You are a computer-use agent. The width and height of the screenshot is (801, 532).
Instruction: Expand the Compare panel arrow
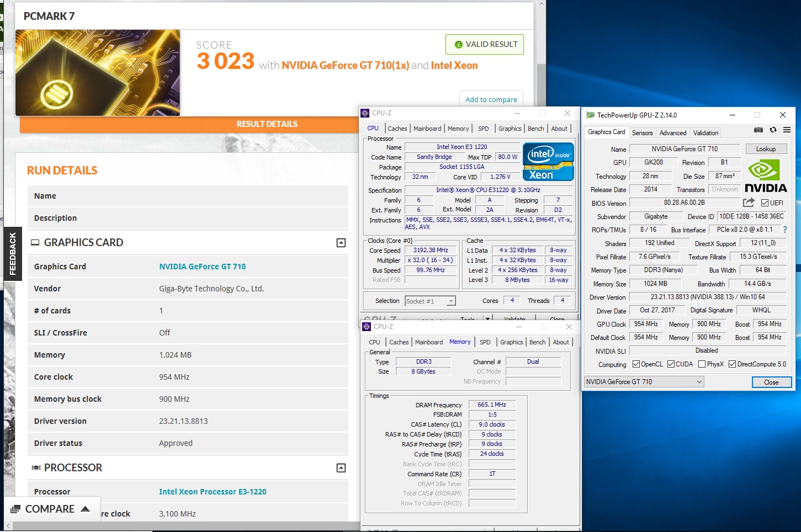85,509
